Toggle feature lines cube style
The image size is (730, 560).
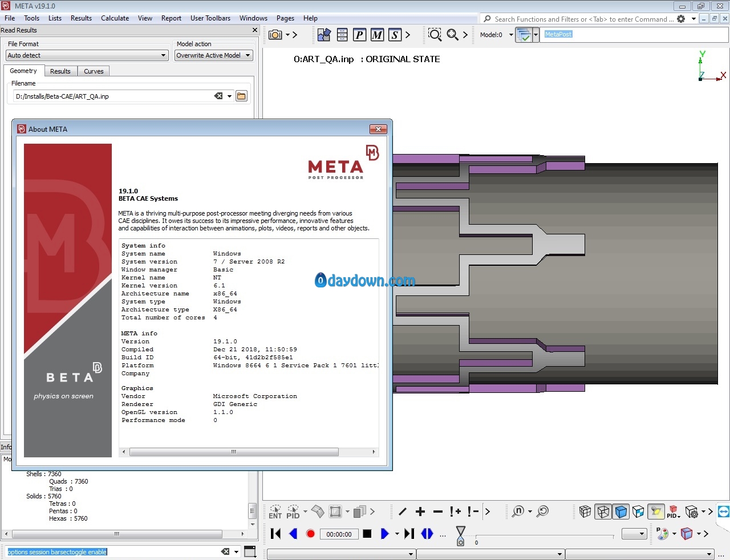click(x=603, y=512)
